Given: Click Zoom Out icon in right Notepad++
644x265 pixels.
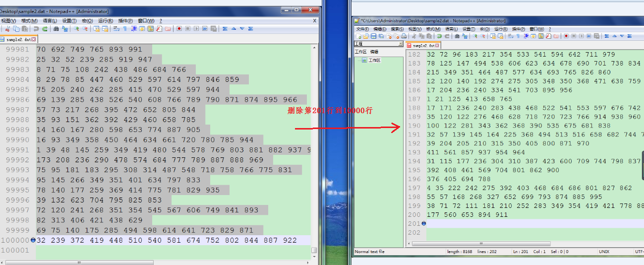Looking at the screenshot, I should (x=482, y=36).
